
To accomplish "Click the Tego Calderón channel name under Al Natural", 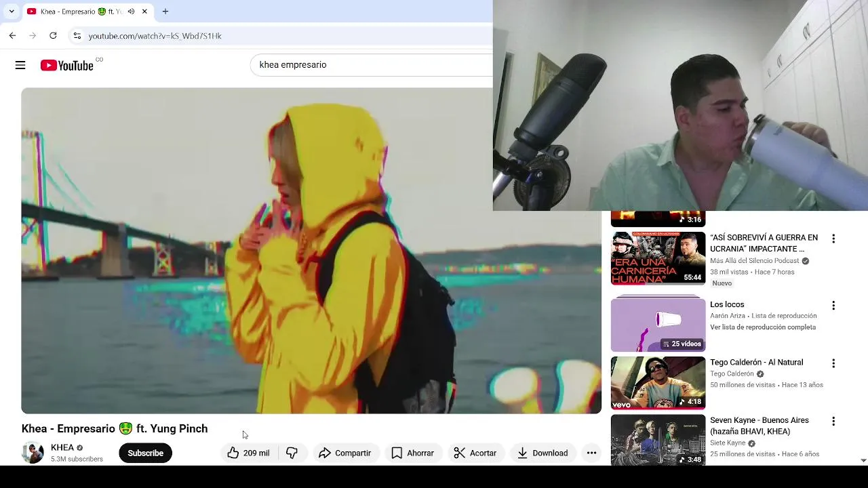I will [732, 374].
